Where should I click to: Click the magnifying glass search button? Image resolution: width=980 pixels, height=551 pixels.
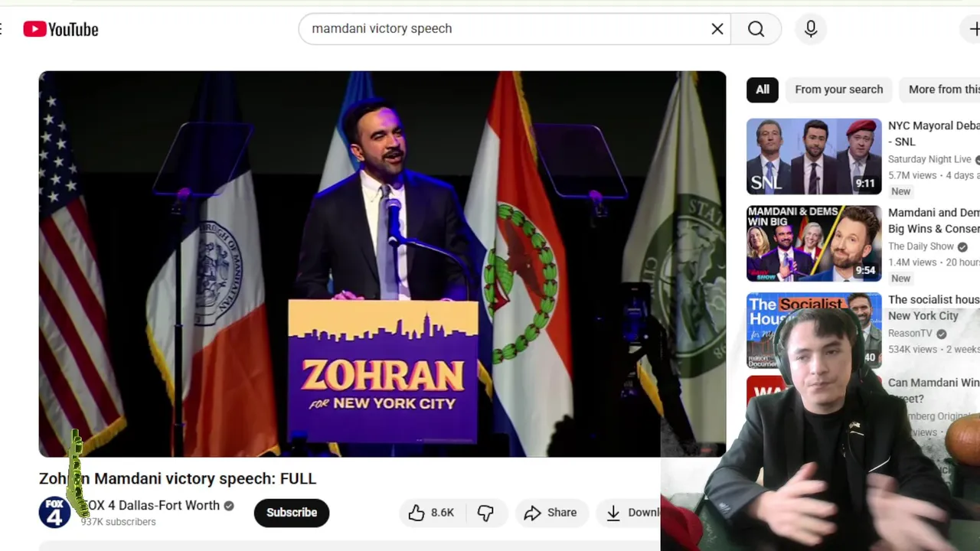click(756, 29)
